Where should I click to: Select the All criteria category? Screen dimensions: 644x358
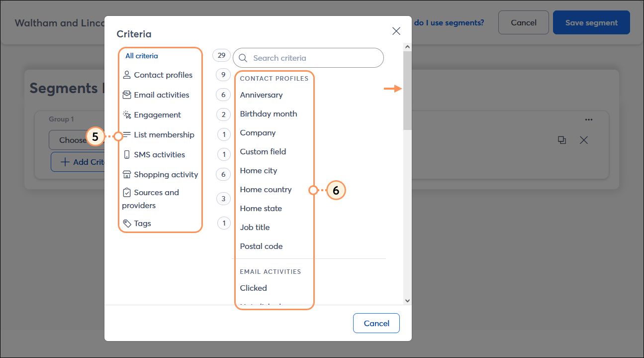(x=142, y=56)
